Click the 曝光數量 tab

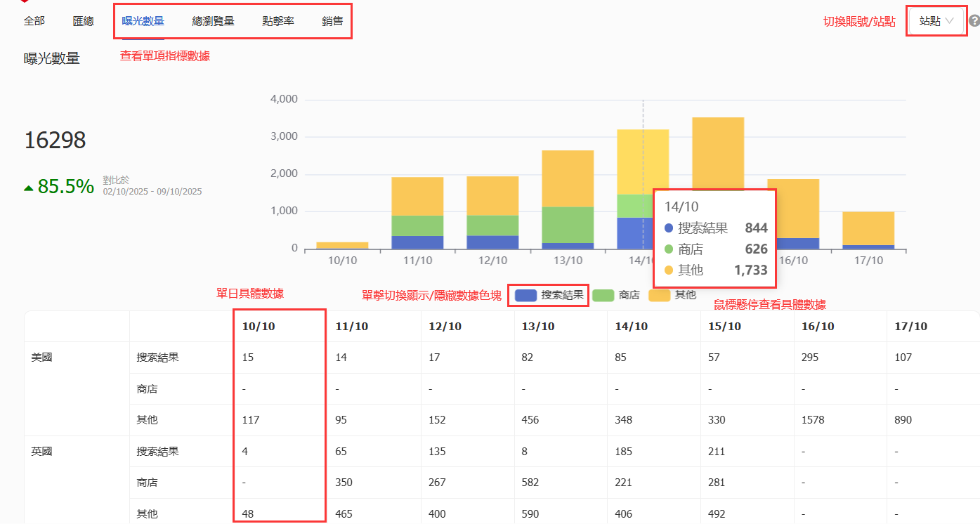pos(143,21)
